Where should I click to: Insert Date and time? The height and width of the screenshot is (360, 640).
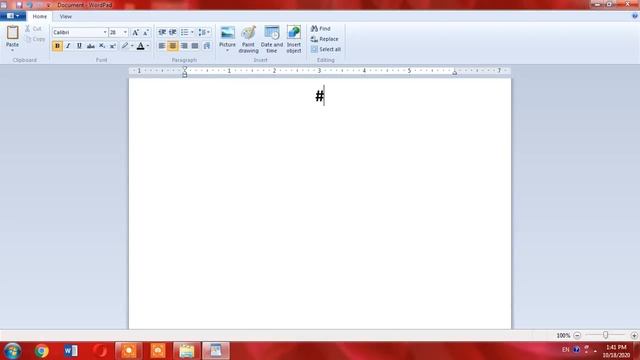point(272,39)
